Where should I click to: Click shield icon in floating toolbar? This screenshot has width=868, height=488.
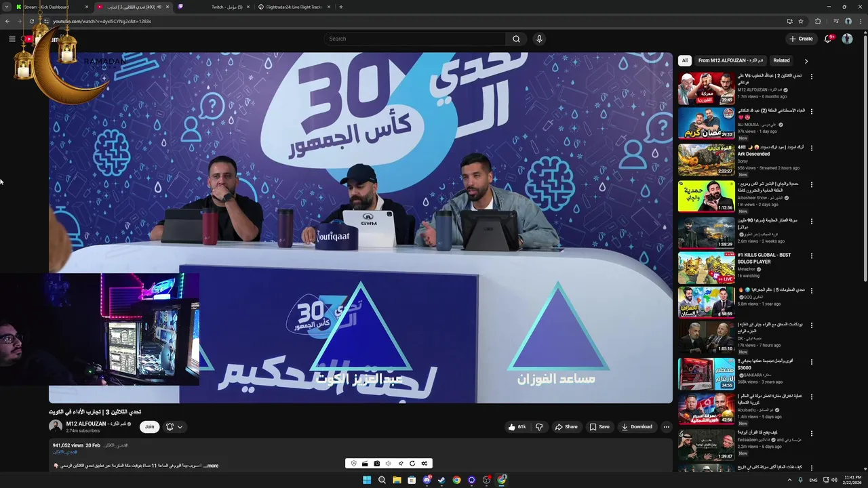pyautogui.click(x=353, y=464)
